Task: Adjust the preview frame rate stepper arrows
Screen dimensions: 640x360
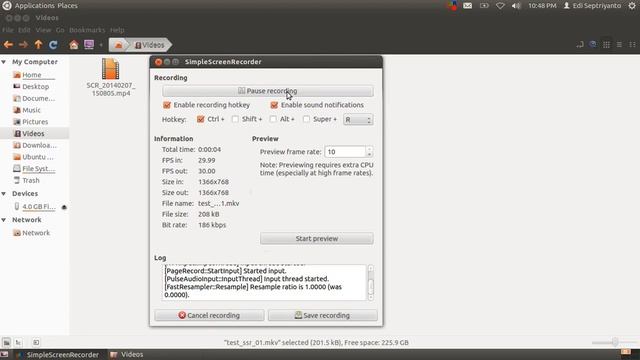Action: (x=369, y=151)
